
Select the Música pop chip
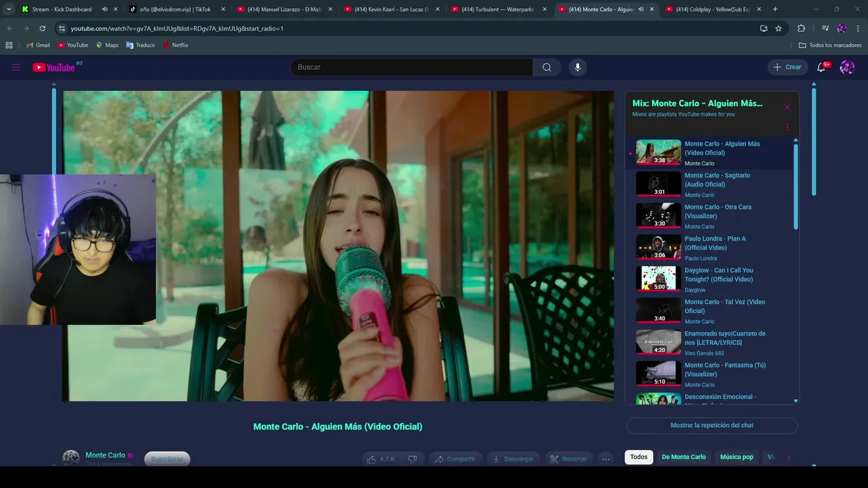click(x=736, y=457)
